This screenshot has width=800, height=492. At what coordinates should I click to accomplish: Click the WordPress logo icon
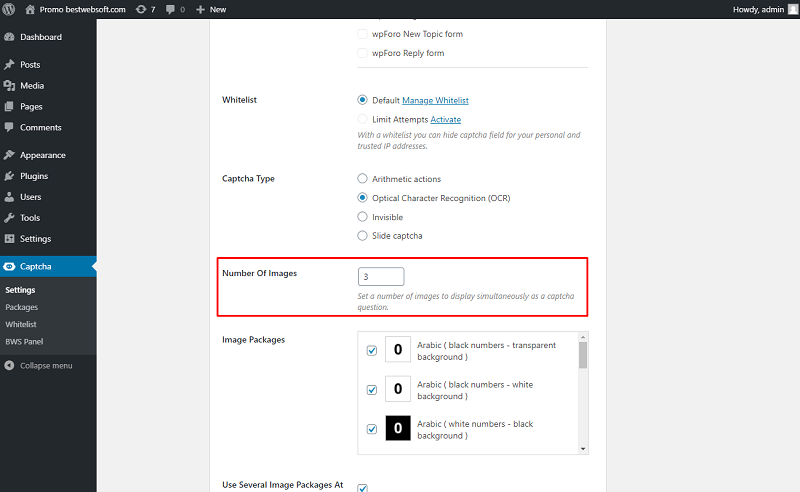pos(9,9)
